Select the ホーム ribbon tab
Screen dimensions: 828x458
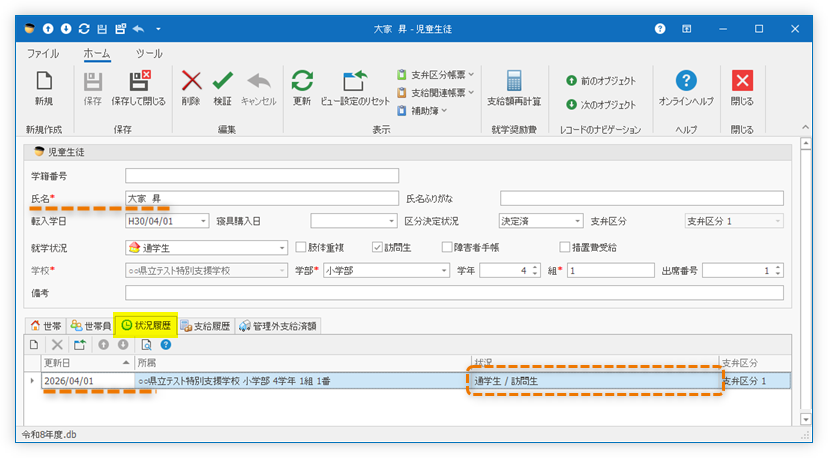[97, 53]
